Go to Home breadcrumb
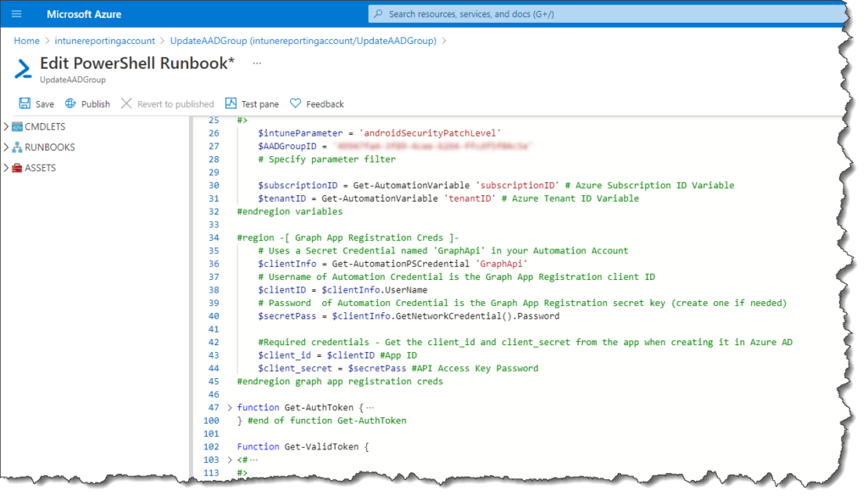 click(26, 41)
